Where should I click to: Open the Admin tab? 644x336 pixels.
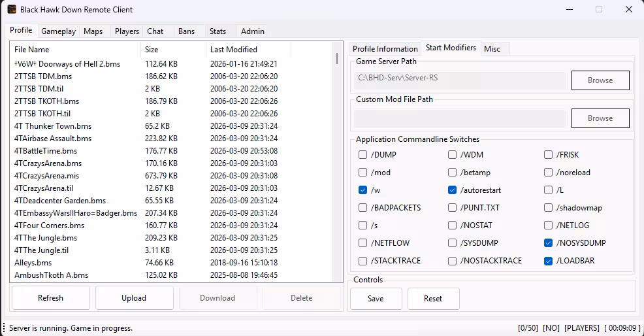[253, 31]
